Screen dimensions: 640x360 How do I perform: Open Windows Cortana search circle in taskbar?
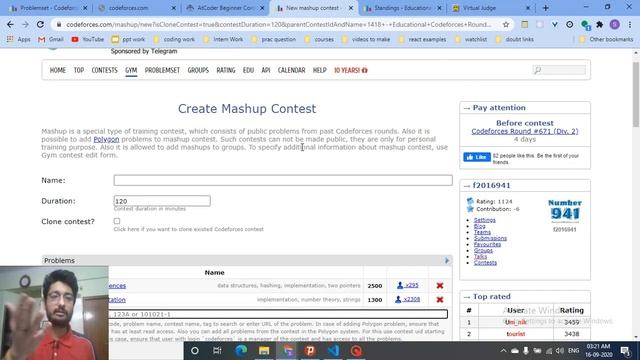click(195, 351)
